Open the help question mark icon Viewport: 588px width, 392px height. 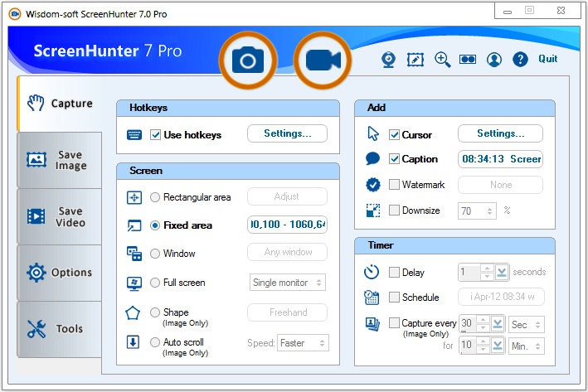coord(520,59)
